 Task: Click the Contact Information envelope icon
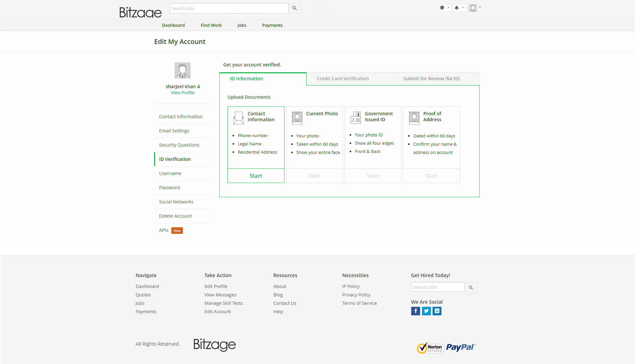pos(238,118)
